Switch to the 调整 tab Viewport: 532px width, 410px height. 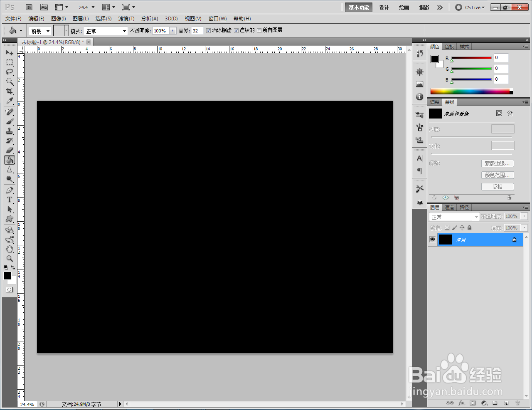click(435, 102)
